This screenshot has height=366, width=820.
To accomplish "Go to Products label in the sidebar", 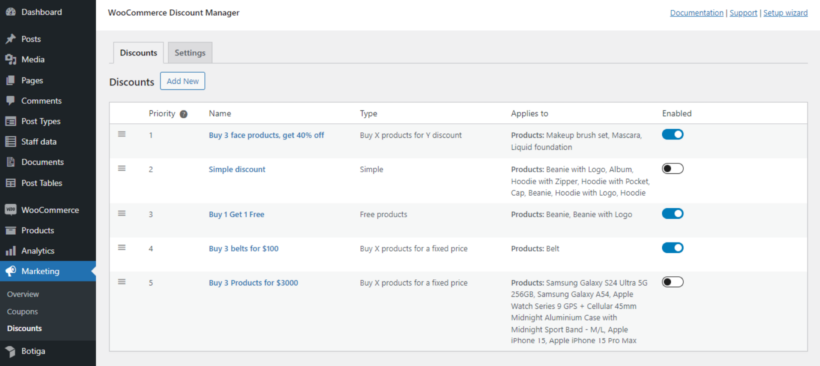I will [x=38, y=230].
